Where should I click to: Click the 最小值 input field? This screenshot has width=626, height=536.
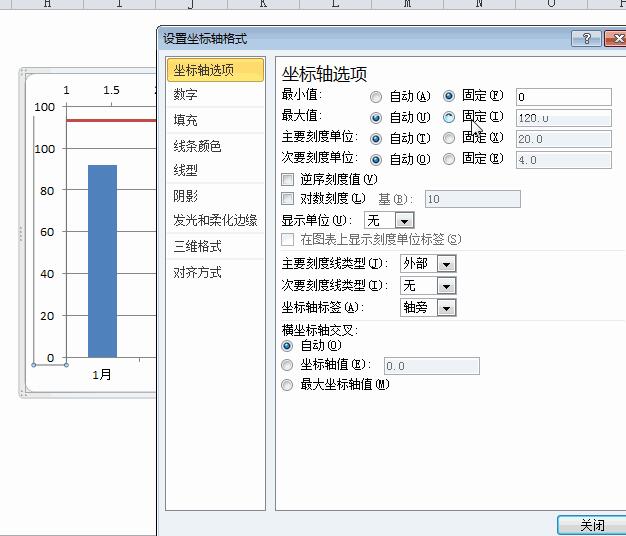(x=563, y=97)
